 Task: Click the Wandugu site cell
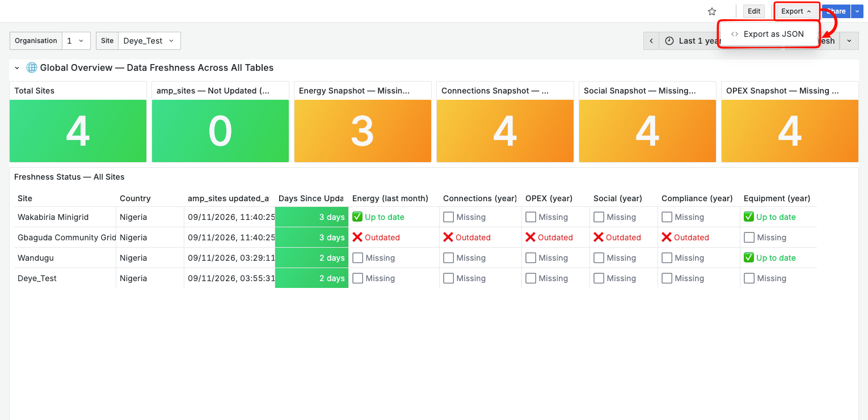(x=65, y=258)
